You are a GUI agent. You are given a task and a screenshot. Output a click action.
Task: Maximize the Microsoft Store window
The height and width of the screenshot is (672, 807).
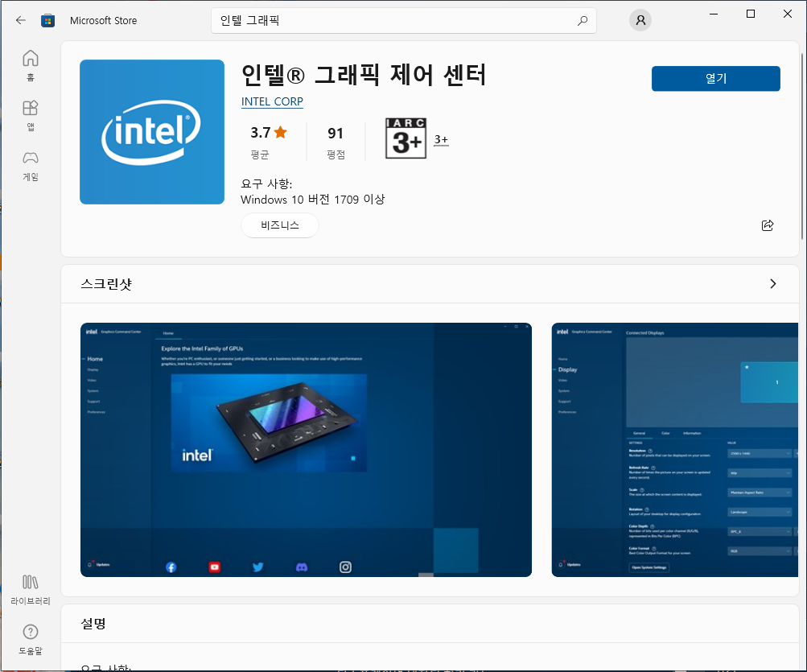pyautogui.click(x=751, y=14)
